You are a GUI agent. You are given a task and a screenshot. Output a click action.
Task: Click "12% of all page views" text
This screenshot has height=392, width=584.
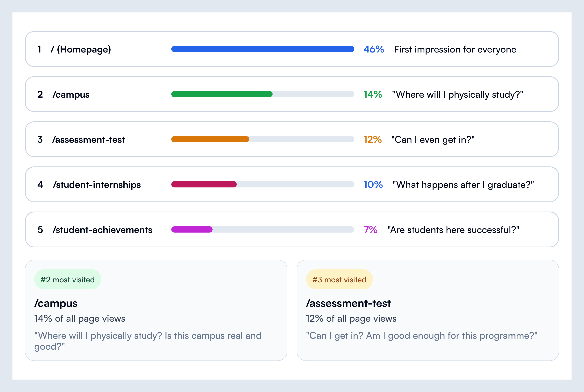coord(351,318)
